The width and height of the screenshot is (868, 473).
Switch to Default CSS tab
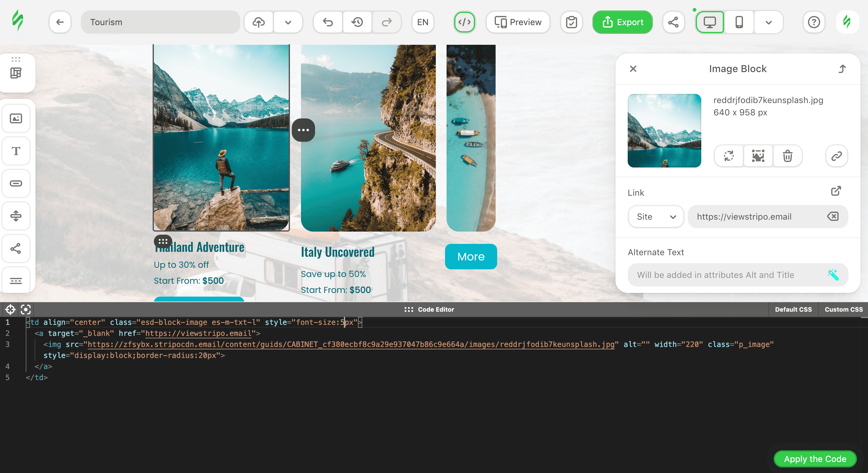coord(793,309)
